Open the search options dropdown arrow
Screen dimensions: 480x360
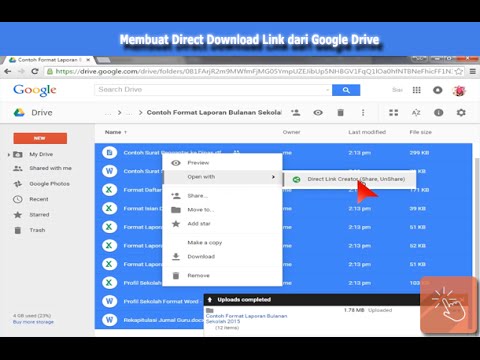tap(327, 90)
